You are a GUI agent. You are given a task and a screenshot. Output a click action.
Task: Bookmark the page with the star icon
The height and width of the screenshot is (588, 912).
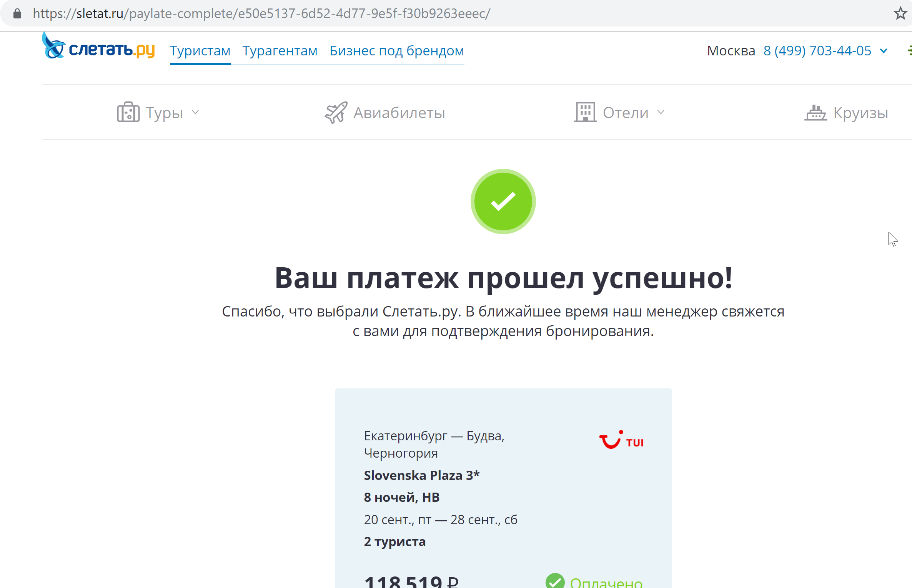[900, 13]
